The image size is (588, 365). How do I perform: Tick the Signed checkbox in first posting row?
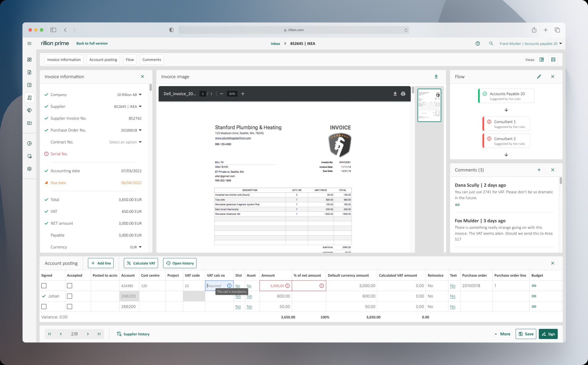click(44, 286)
